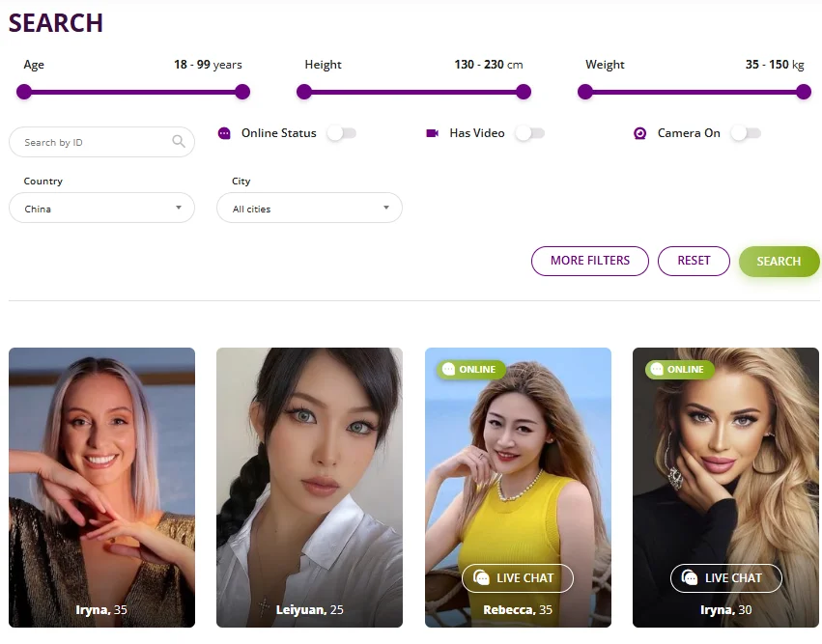
Task: Click the Camera On webcam icon
Action: [x=639, y=133]
